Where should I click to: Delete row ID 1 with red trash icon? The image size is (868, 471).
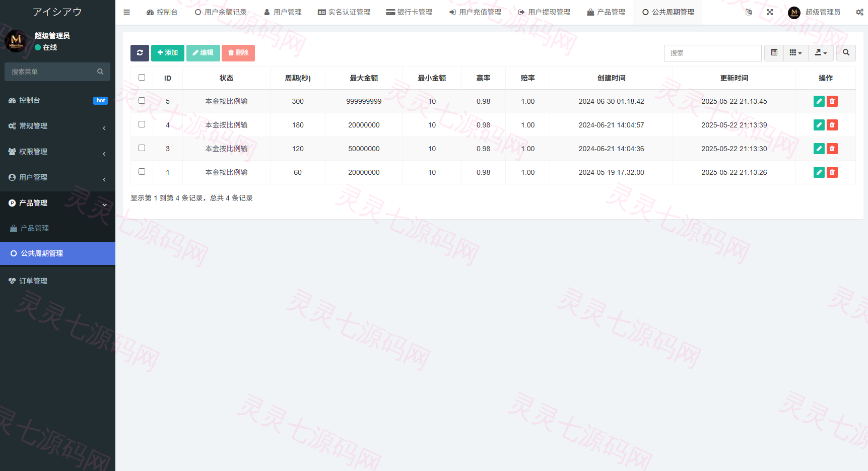coord(832,172)
